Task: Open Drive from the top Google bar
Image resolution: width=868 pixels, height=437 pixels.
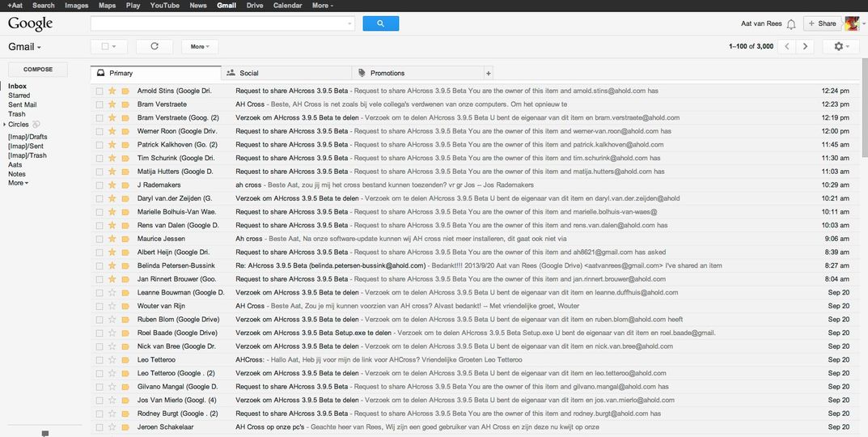Action: tap(255, 6)
